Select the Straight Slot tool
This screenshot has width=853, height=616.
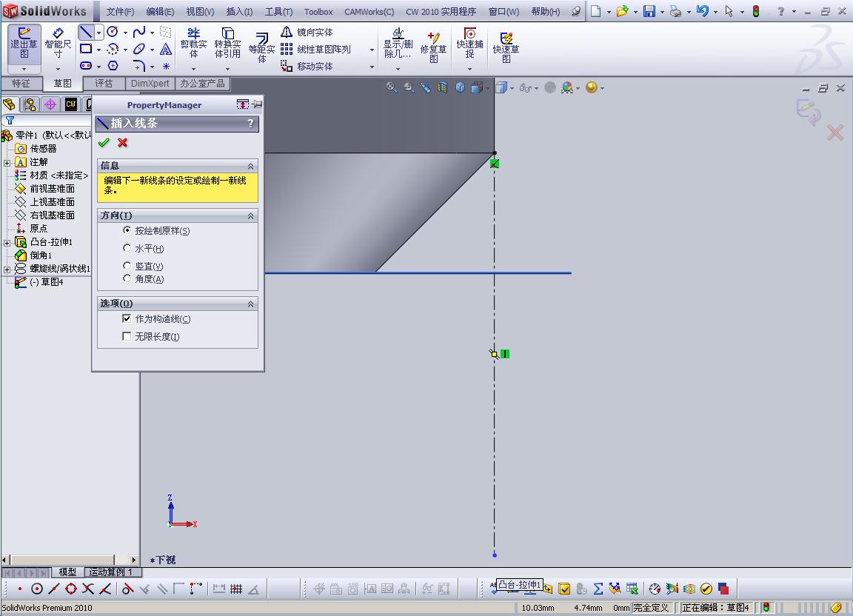pyautogui.click(x=86, y=66)
